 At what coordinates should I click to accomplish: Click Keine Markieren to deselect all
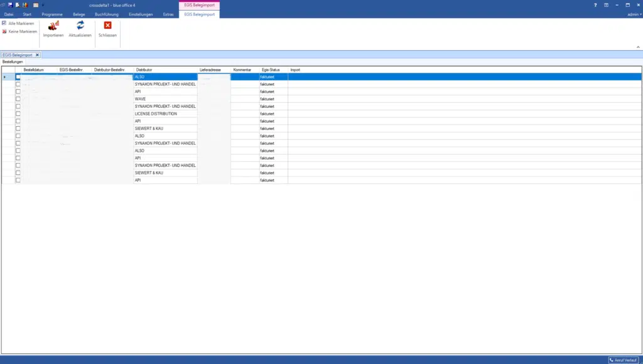point(19,31)
